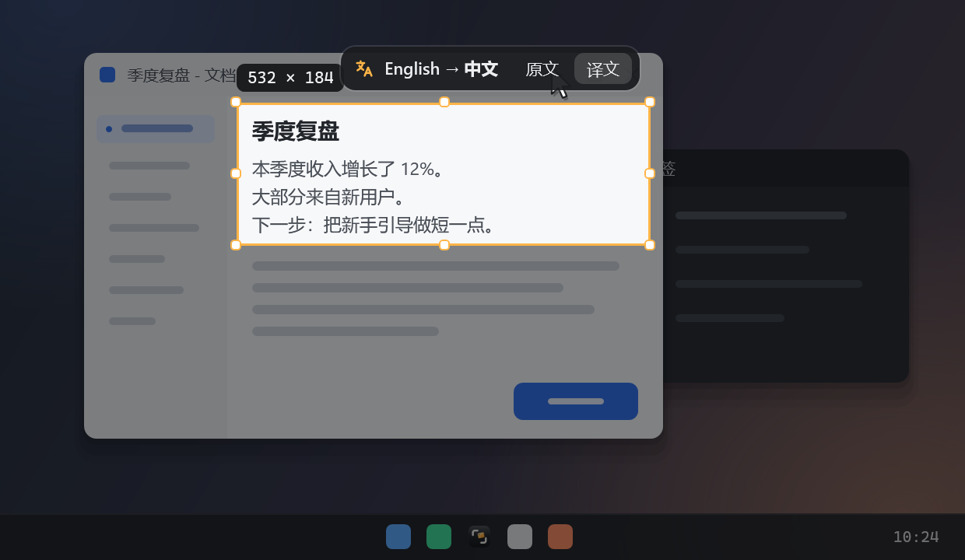Click the bottom-right selection resize handle
The width and height of the screenshot is (965, 560).
coord(650,245)
